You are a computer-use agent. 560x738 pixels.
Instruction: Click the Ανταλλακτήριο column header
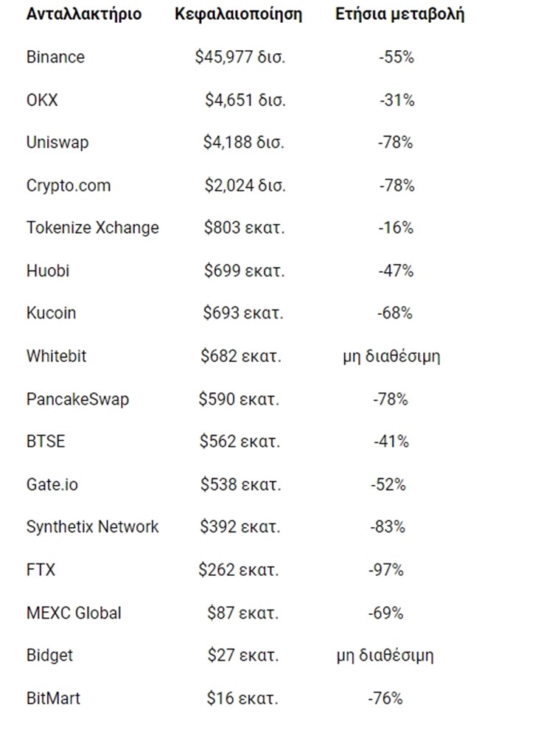[84, 14]
